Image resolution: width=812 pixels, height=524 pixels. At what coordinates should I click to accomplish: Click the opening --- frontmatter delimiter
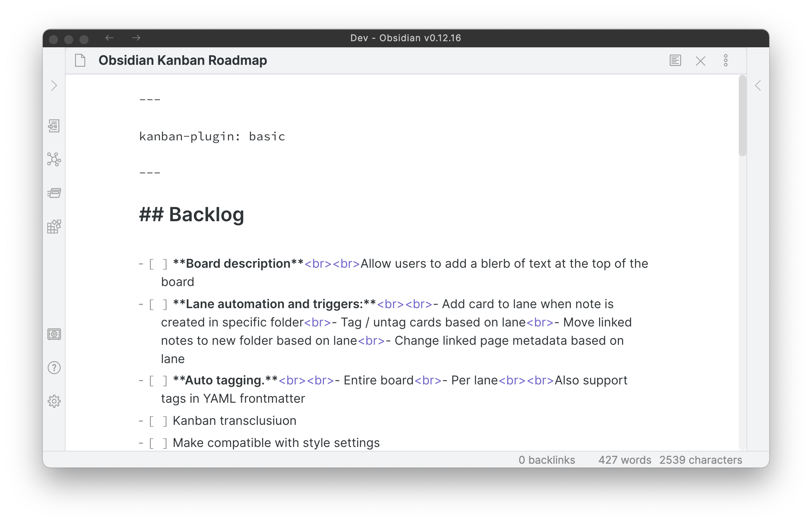[150, 100]
